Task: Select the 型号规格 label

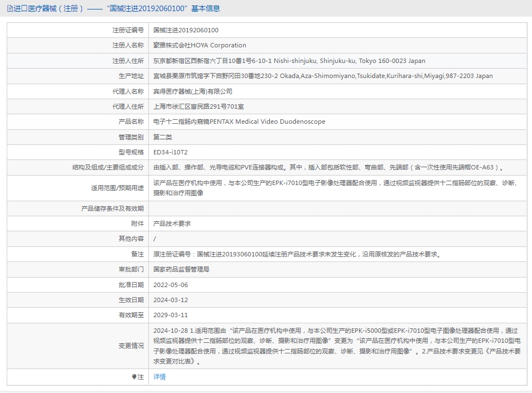Action: [131, 152]
